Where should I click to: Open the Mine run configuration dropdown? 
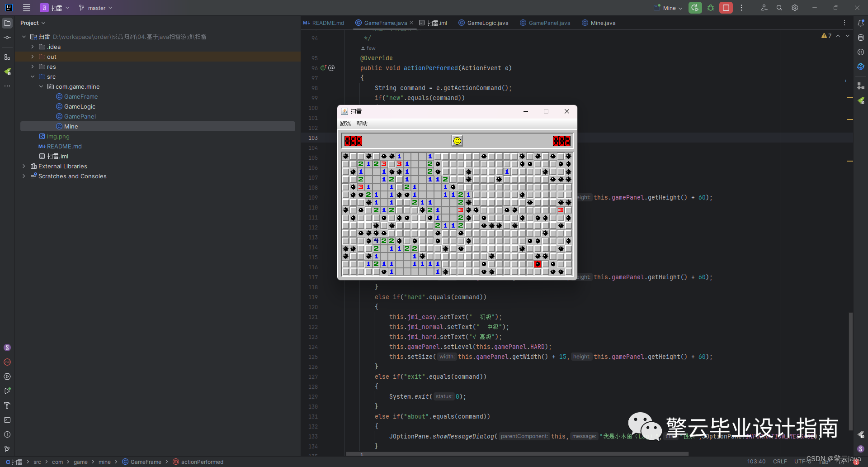(x=668, y=8)
